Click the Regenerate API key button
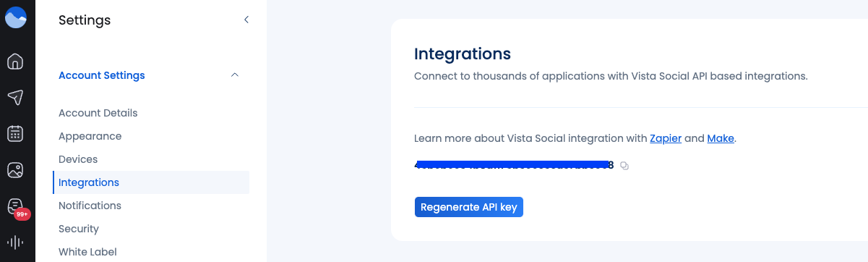This screenshot has height=262, width=868. pos(469,207)
